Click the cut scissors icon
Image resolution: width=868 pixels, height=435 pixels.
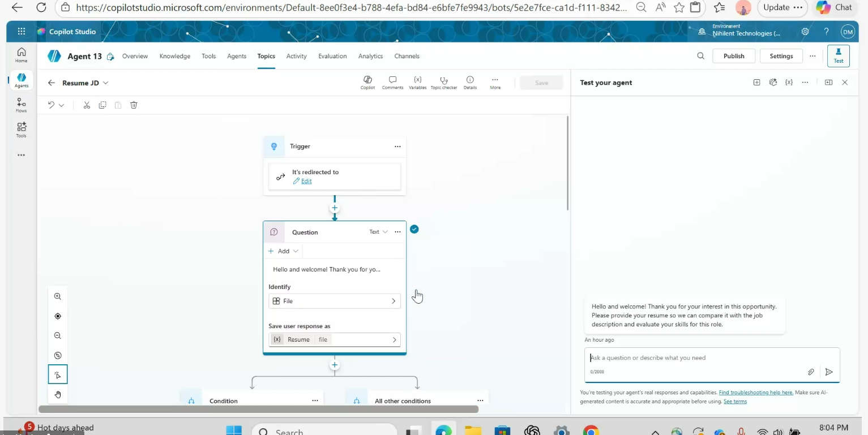(x=87, y=105)
